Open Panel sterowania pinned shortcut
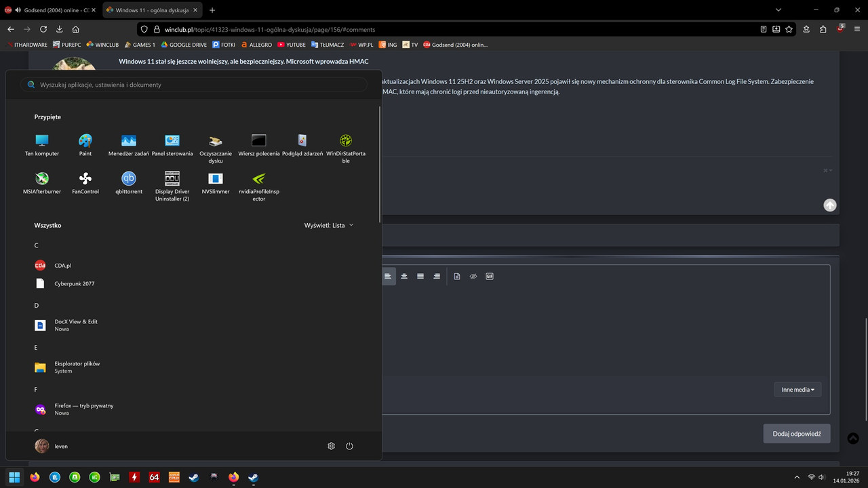The width and height of the screenshot is (868, 488). coord(172,145)
